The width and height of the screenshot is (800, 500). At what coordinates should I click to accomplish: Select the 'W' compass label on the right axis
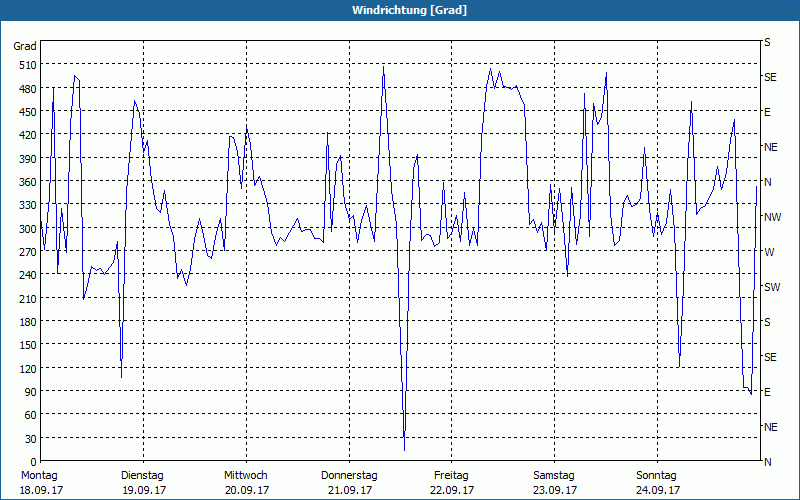click(x=769, y=252)
